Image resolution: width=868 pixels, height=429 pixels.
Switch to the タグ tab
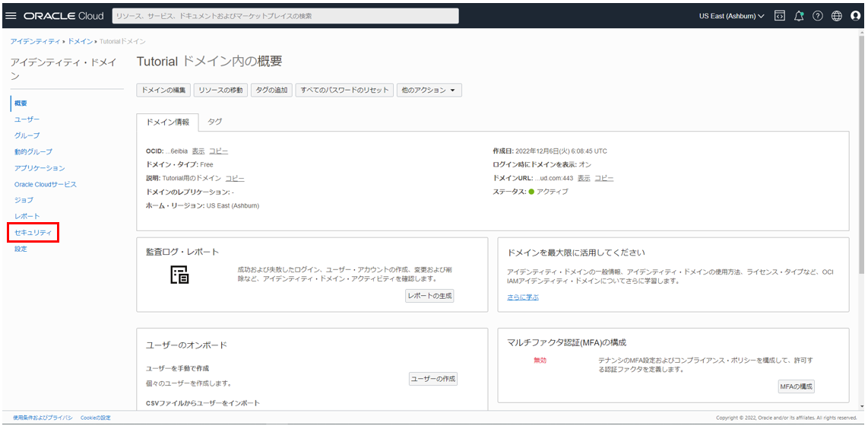point(215,122)
